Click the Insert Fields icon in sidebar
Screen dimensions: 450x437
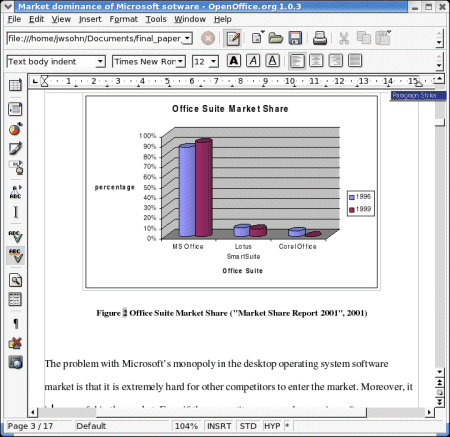(15, 109)
